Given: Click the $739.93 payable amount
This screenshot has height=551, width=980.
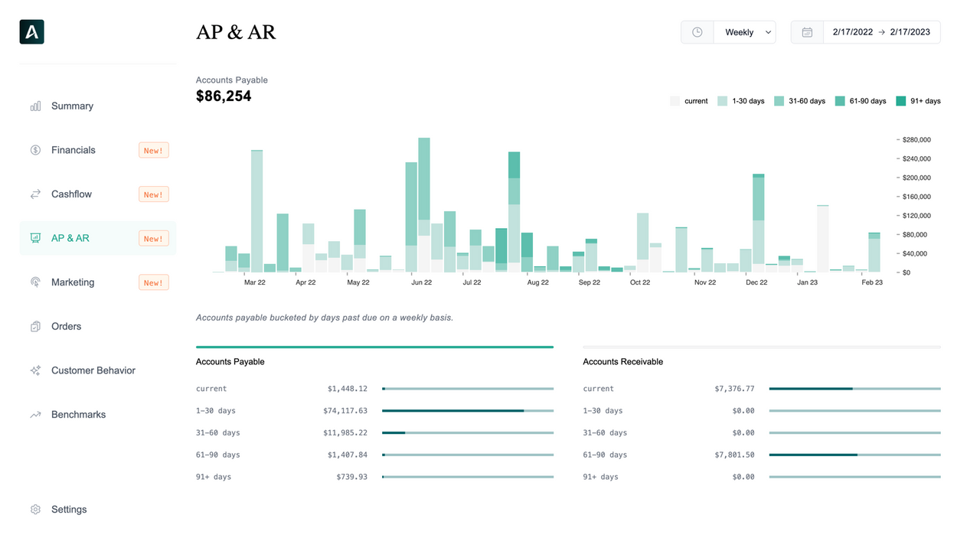Looking at the screenshot, I should [x=352, y=477].
